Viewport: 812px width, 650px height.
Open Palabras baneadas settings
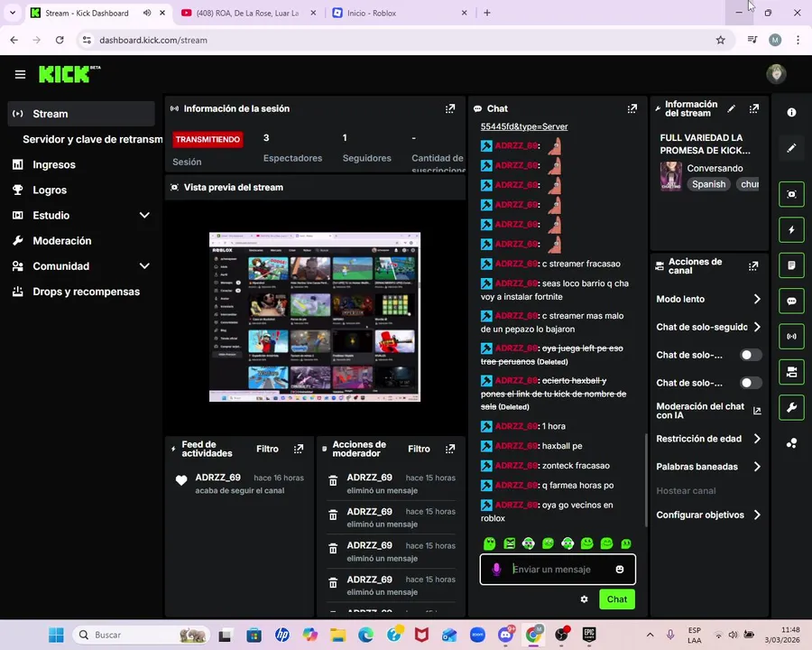pyautogui.click(x=708, y=467)
